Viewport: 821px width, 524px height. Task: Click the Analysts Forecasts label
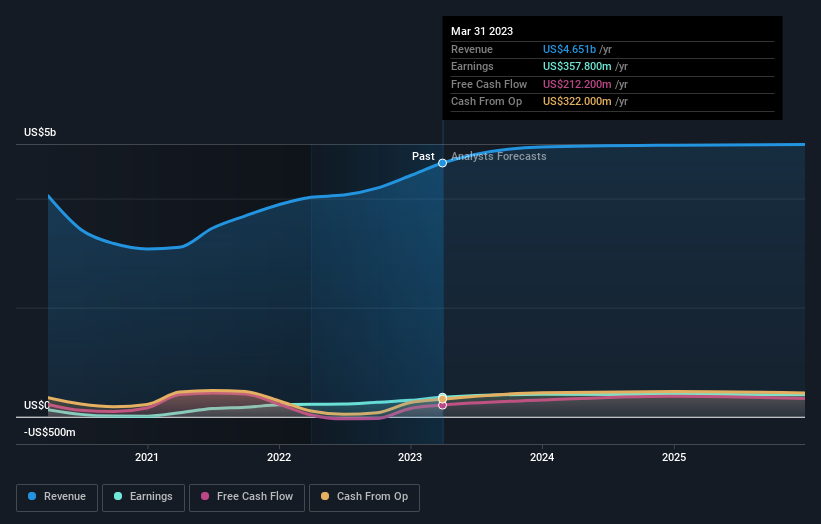coord(499,156)
